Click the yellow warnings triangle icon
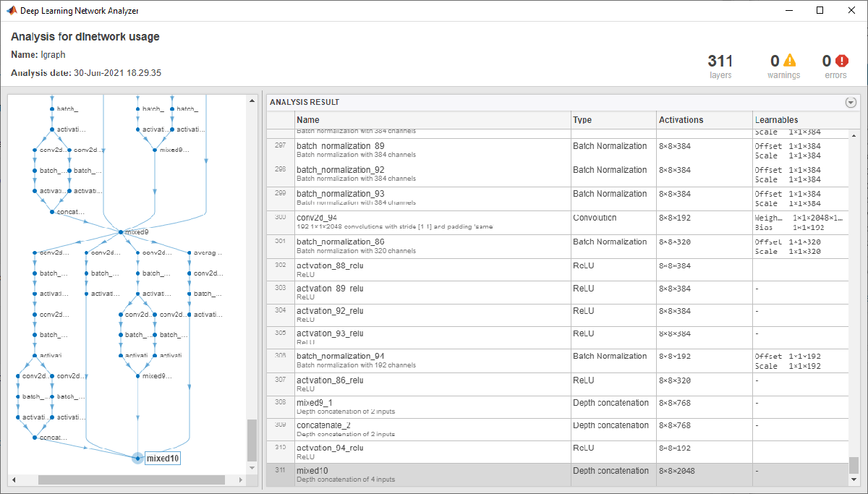The image size is (868, 494). click(789, 61)
